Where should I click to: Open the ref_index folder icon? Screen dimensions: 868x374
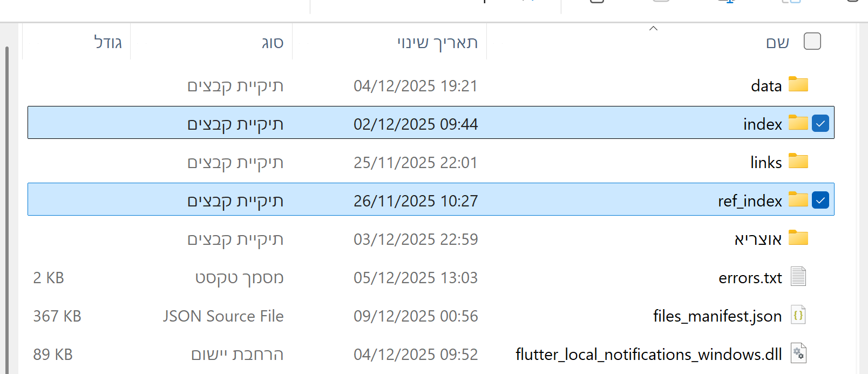tap(799, 200)
